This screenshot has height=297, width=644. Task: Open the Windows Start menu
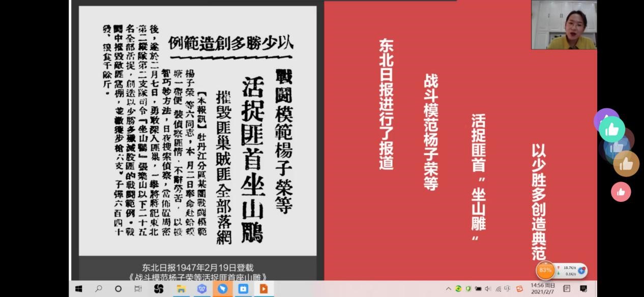(x=79, y=289)
